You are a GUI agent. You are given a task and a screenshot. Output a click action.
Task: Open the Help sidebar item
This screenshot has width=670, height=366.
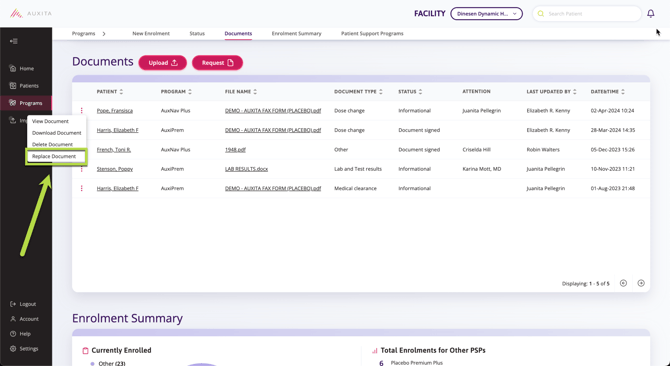click(x=21, y=334)
